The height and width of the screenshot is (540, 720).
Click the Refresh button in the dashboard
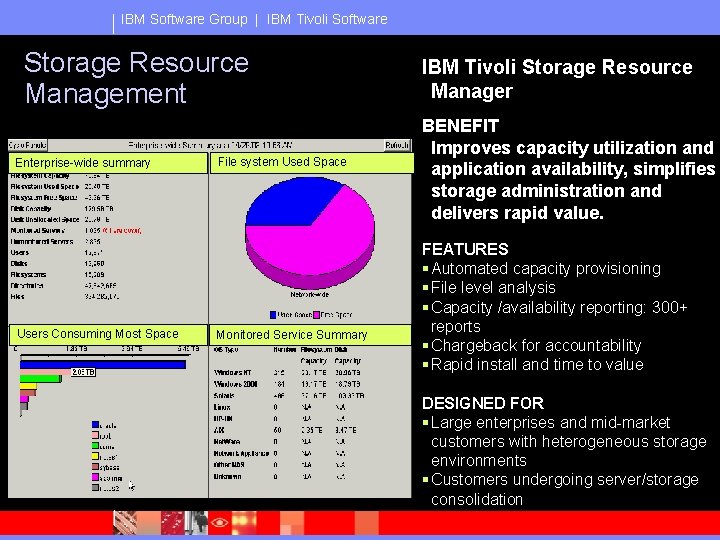(x=397, y=145)
